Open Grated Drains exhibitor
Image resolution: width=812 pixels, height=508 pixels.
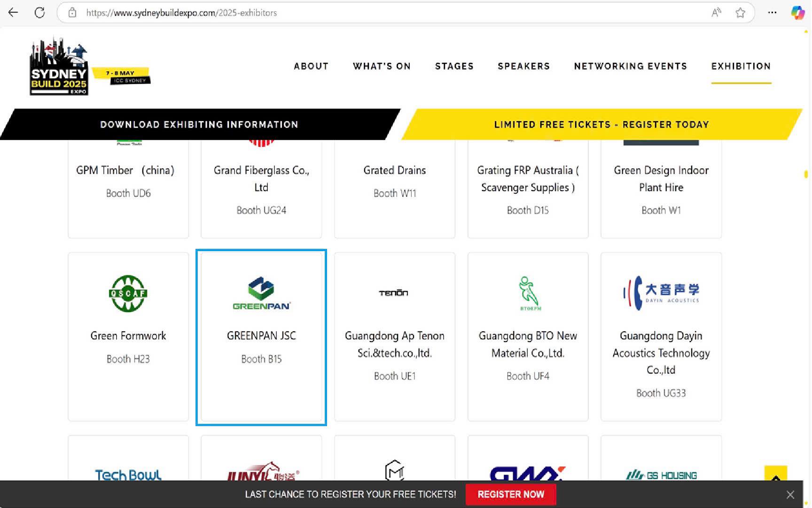pos(395,170)
